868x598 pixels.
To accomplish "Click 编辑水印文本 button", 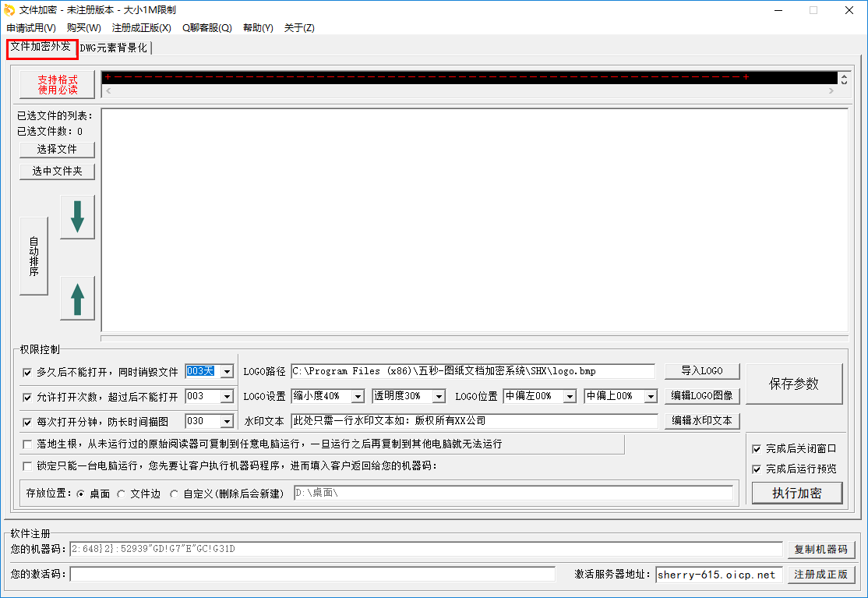I will coord(702,421).
